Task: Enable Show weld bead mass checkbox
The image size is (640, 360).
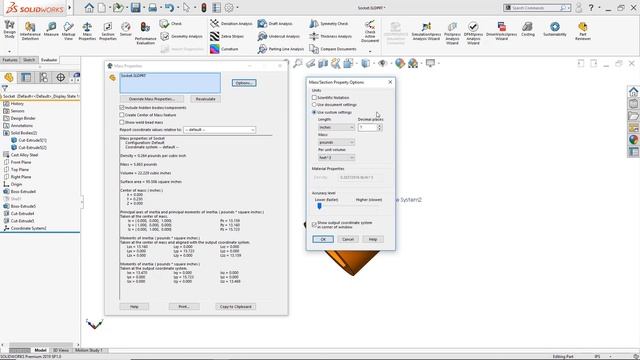Action: click(x=122, y=122)
